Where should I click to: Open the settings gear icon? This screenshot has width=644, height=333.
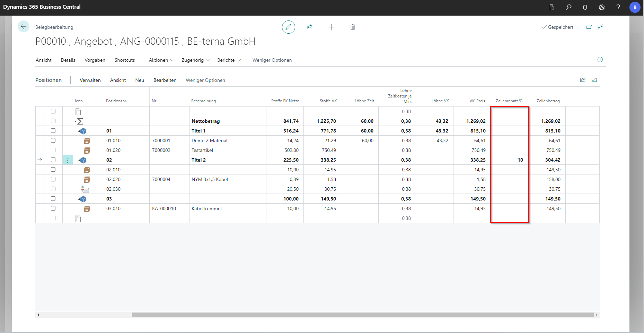click(x=602, y=7)
